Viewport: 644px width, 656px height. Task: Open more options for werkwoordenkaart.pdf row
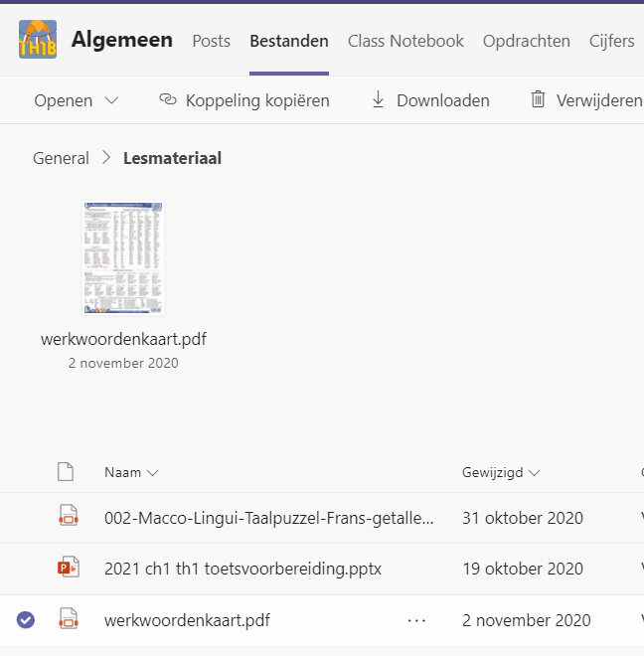tap(416, 620)
